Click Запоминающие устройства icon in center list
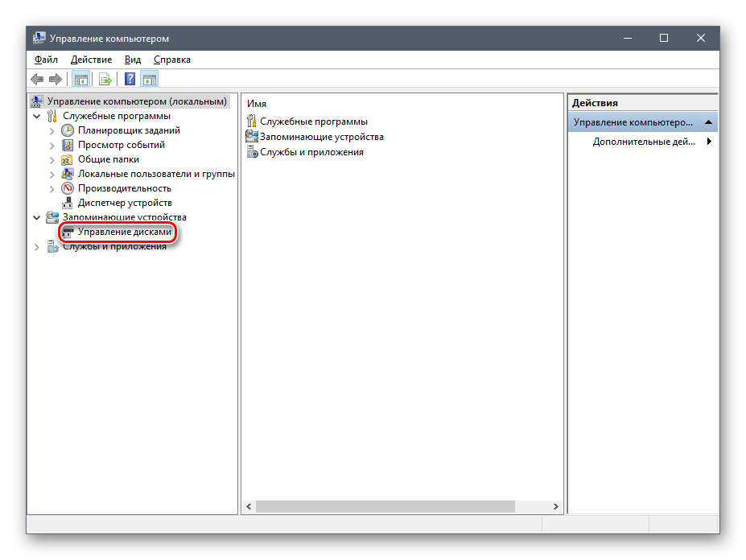746x560 pixels. (x=251, y=137)
